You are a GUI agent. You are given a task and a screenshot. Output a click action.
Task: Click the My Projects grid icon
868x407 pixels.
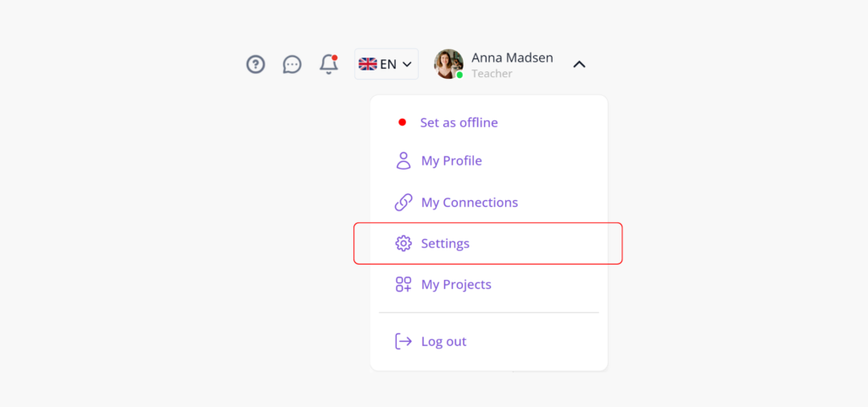tap(403, 285)
